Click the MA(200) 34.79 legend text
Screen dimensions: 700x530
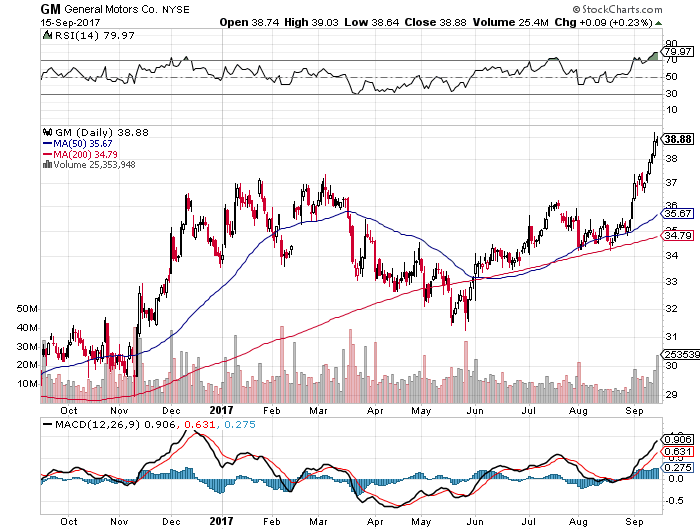(85, 154)
